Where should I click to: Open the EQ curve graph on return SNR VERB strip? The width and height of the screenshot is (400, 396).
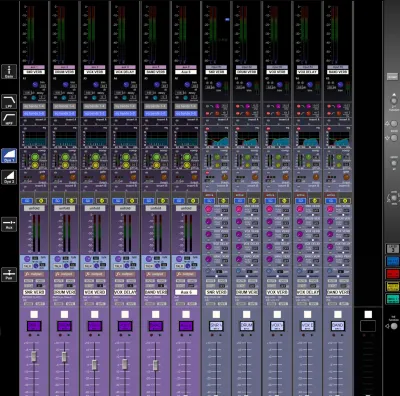[217, 138]
